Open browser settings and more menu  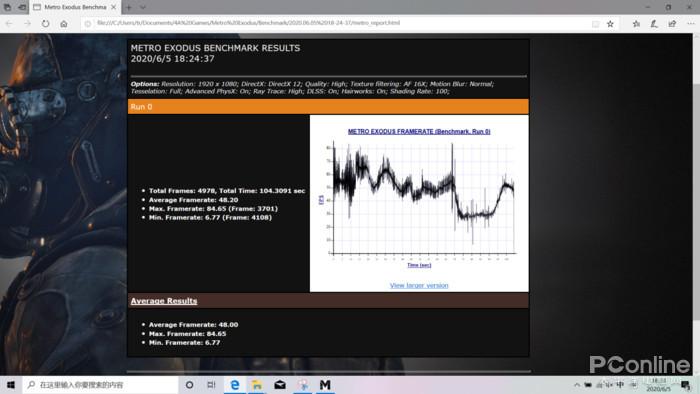point(691,24)
